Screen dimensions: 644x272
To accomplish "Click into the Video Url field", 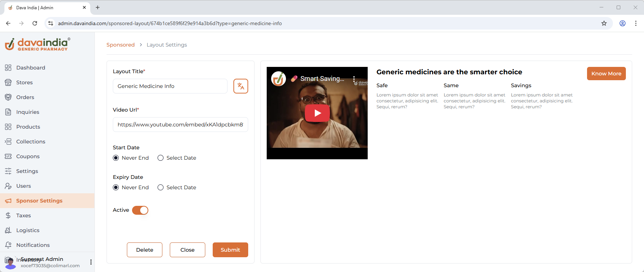I will [180, 125].
